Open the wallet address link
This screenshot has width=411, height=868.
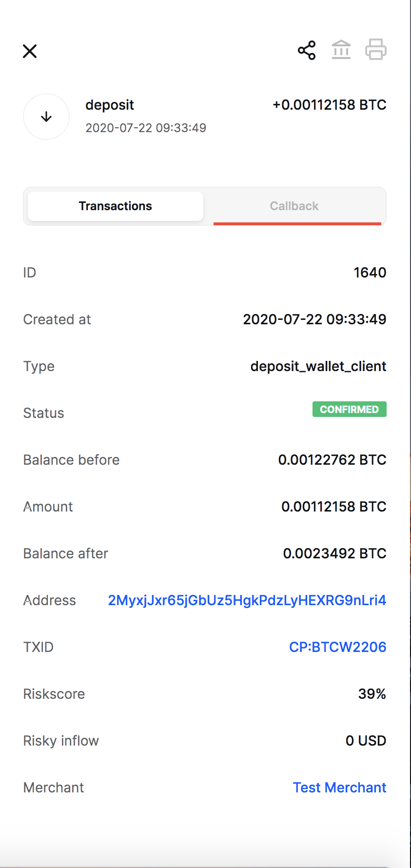(247, 600)
